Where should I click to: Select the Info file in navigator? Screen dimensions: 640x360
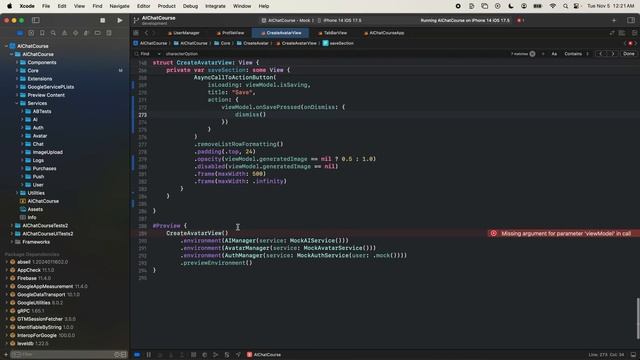[32, 218]
